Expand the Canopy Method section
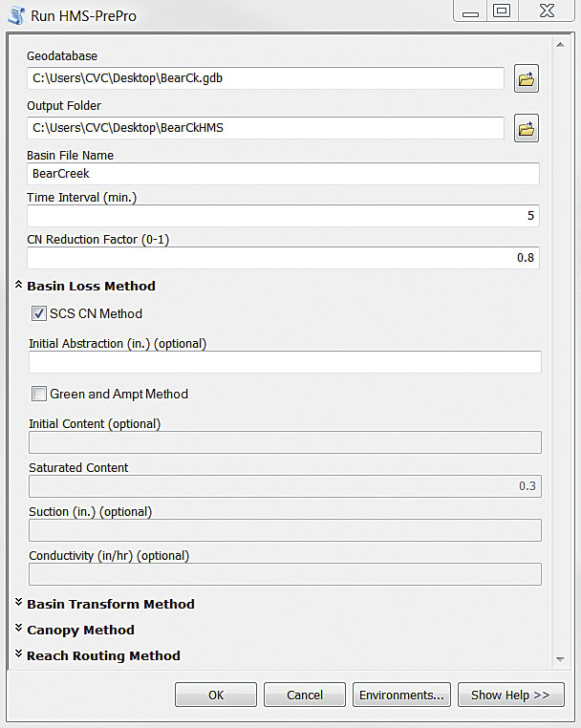Screen dimensions: 581x728 (x=19, y=630)
